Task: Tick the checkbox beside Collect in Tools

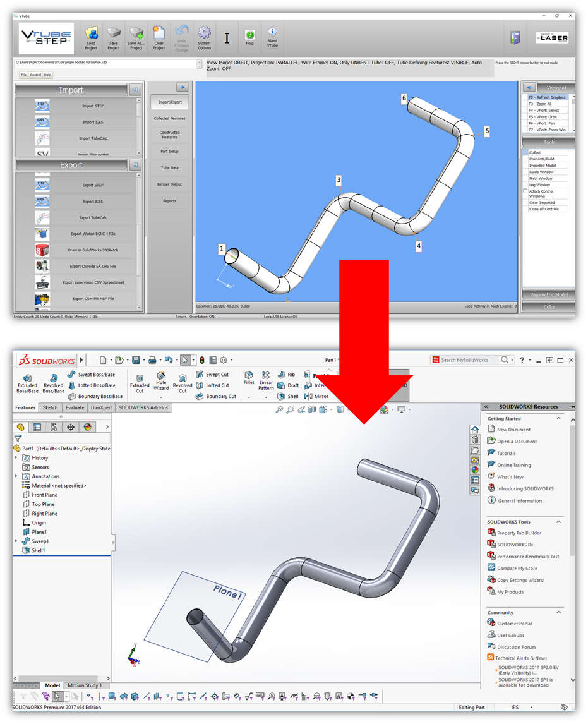Action: tap(525, 152)
